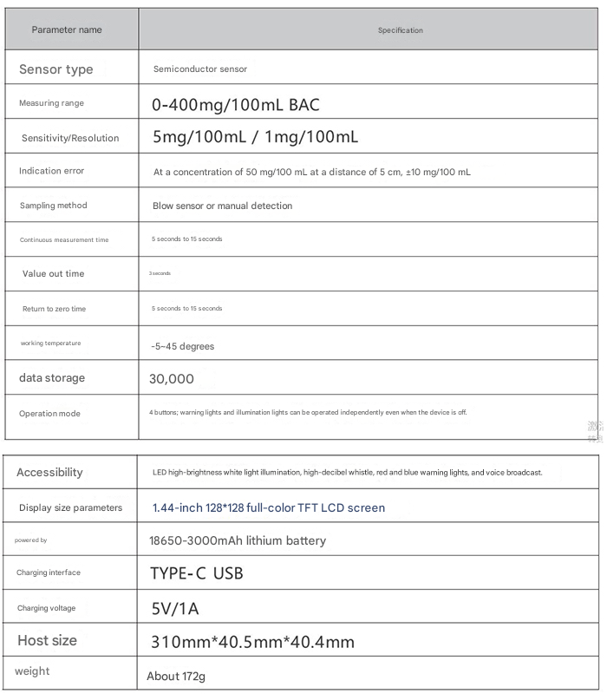Screen dimensions: 607x700
Task: Click the 'Indication error' row label
Action: coord(52,171)
